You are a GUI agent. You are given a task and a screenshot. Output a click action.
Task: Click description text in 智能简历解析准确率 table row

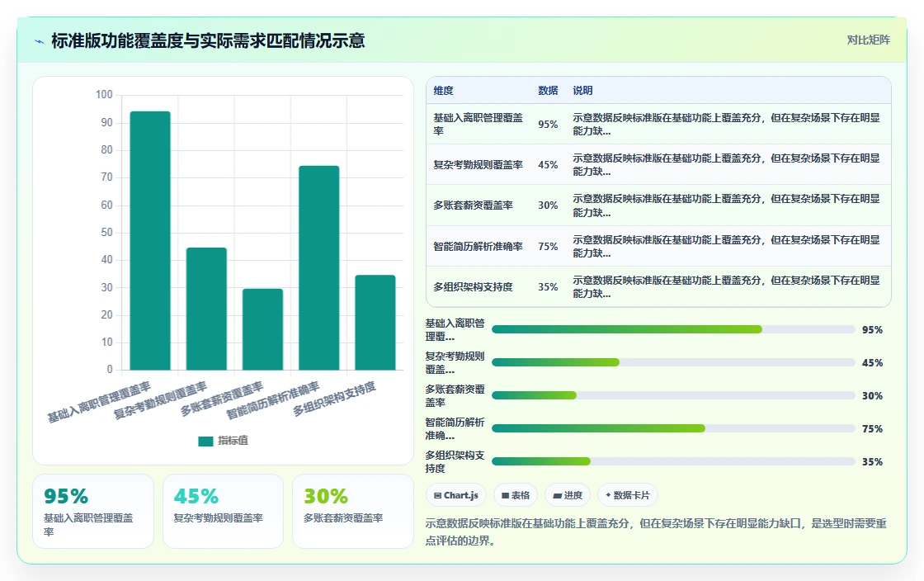tap(726, 246)
